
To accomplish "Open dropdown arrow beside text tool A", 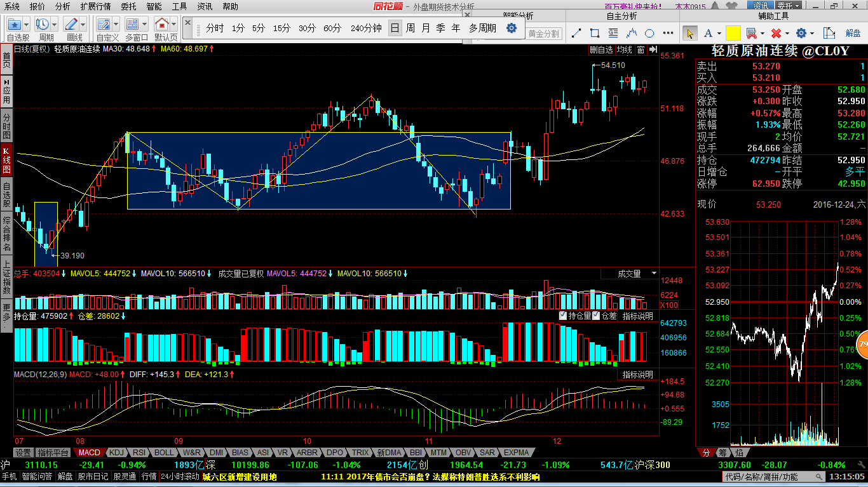I will tap(719, 34).
